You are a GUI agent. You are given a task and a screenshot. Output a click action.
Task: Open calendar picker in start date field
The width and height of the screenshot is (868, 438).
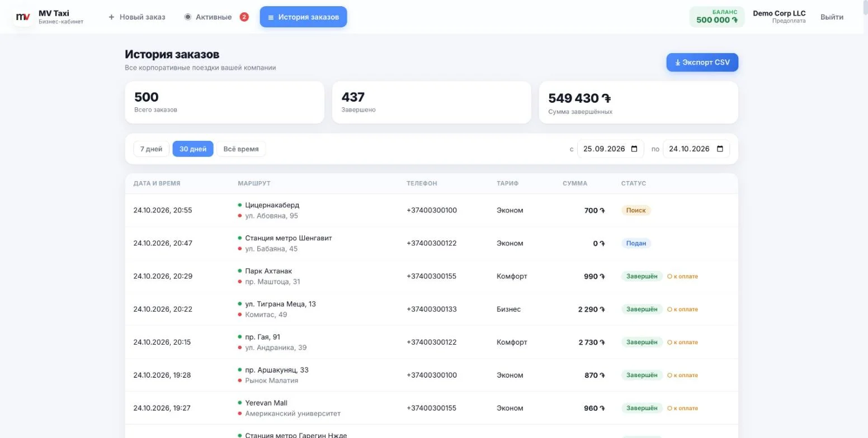click(634, 149)
